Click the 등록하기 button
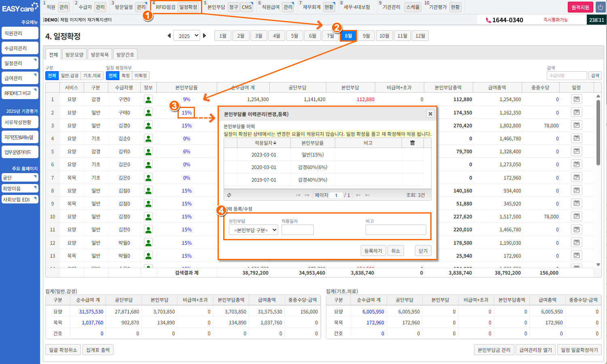Viewport: 607px width, 364px height. [x=373, y=251]
